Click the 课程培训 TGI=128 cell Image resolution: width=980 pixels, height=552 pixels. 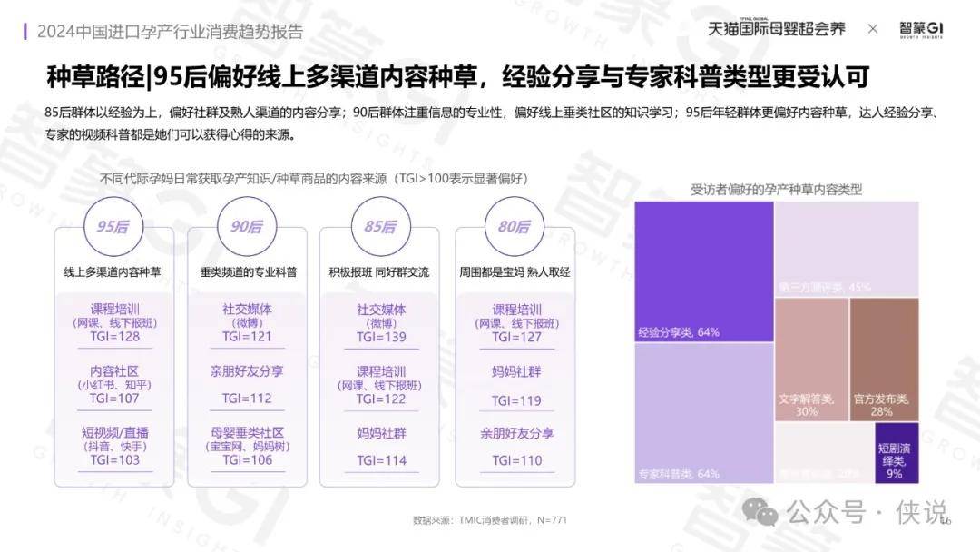(x=113, y=322)
